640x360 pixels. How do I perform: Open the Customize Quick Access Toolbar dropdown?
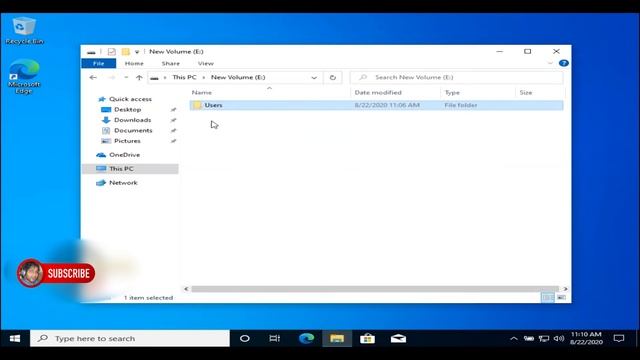(x=137, y=52)
